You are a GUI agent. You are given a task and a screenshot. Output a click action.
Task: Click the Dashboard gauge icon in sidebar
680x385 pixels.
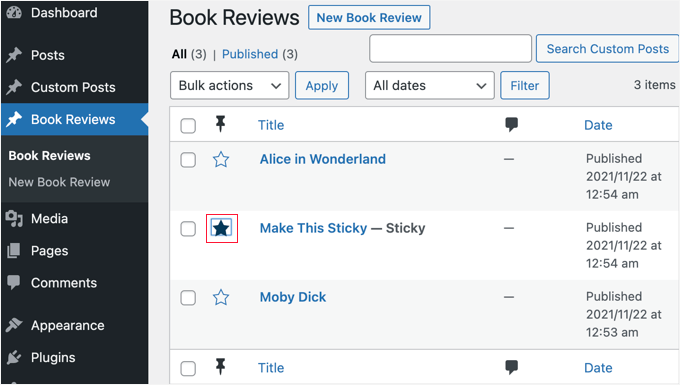(x=14, y=12)
